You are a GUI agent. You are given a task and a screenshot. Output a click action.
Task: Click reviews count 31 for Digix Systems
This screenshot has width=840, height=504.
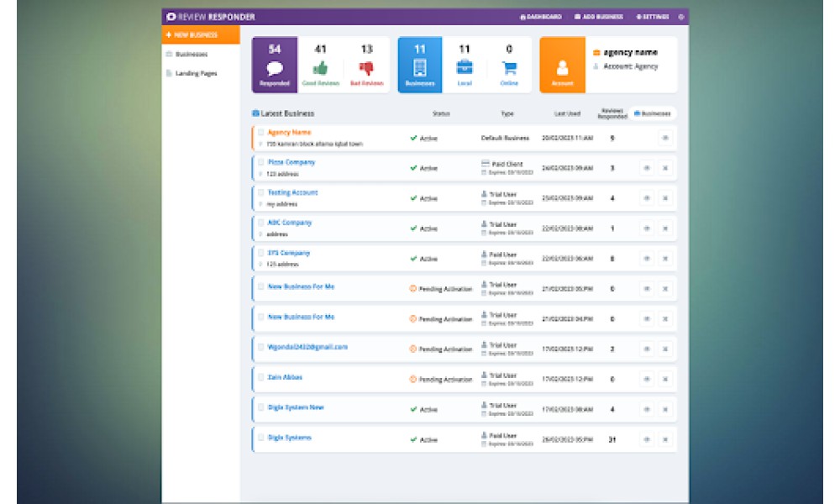coord(612,439)
